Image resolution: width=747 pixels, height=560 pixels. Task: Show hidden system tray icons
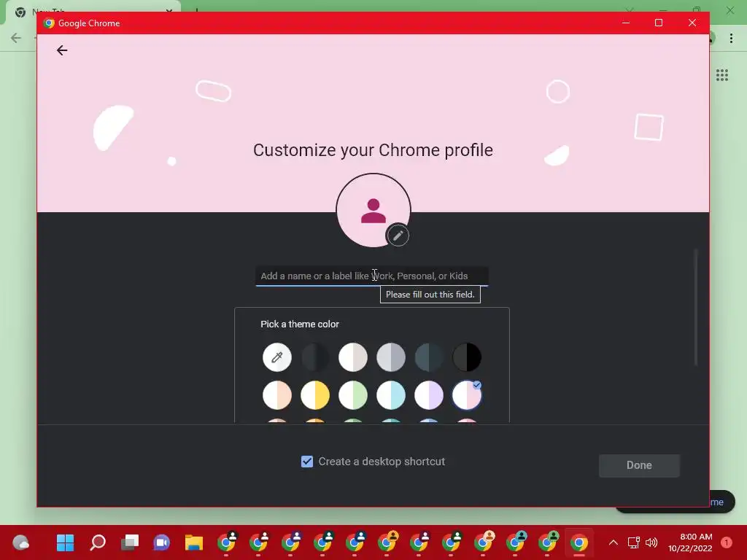pyautogui.click(x=614, y=542)
